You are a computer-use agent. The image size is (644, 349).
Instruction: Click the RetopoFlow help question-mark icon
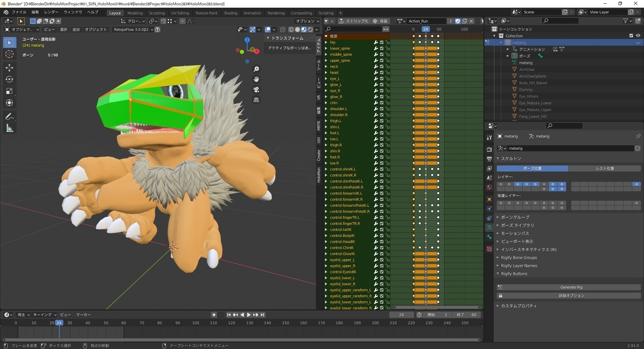point(157,30)
